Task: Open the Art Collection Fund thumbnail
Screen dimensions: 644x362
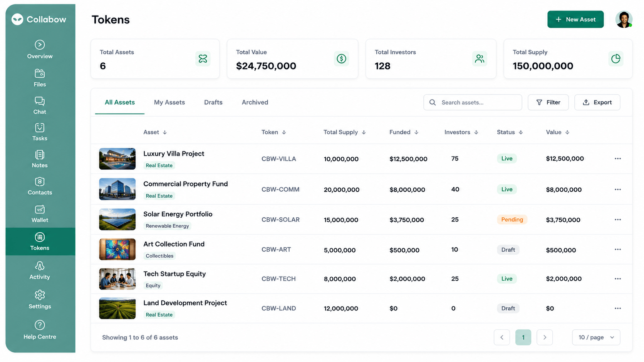Action: tap(117, 249)
